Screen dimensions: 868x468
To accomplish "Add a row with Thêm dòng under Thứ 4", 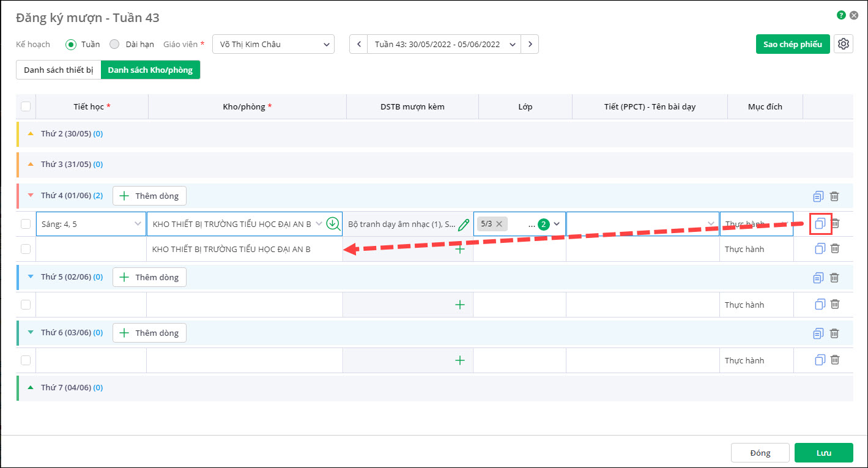I will point(149,196).
